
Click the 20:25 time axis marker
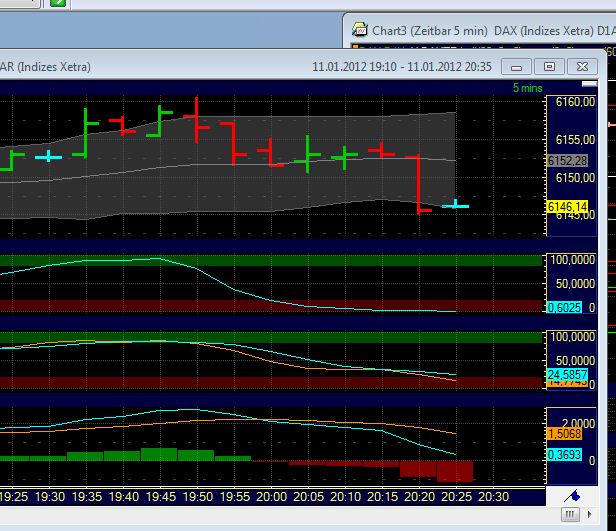(455, 496)
